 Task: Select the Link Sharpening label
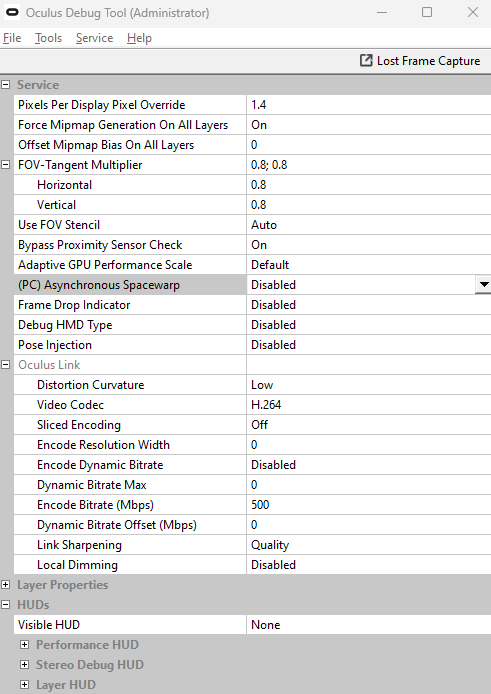[x=79, y=544]
